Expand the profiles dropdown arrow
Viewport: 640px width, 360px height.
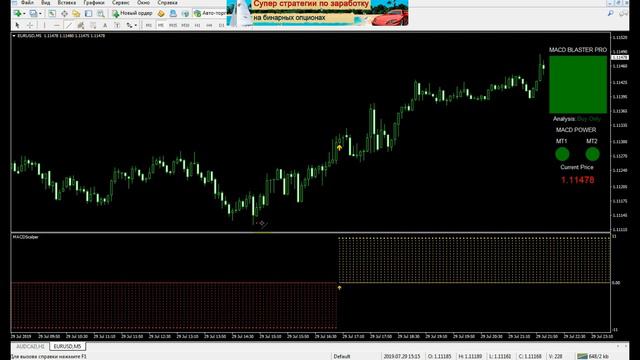click(x=40, y=14)
